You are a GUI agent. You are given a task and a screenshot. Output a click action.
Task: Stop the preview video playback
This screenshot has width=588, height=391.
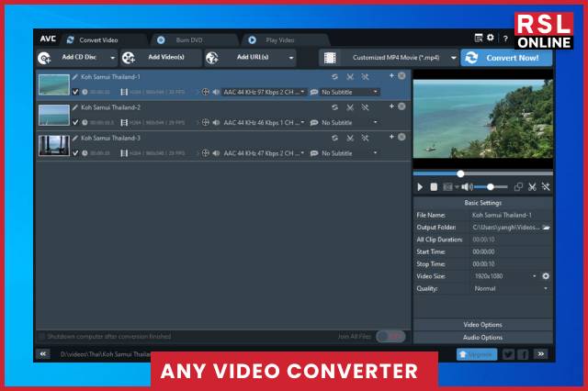pos(434,187)
